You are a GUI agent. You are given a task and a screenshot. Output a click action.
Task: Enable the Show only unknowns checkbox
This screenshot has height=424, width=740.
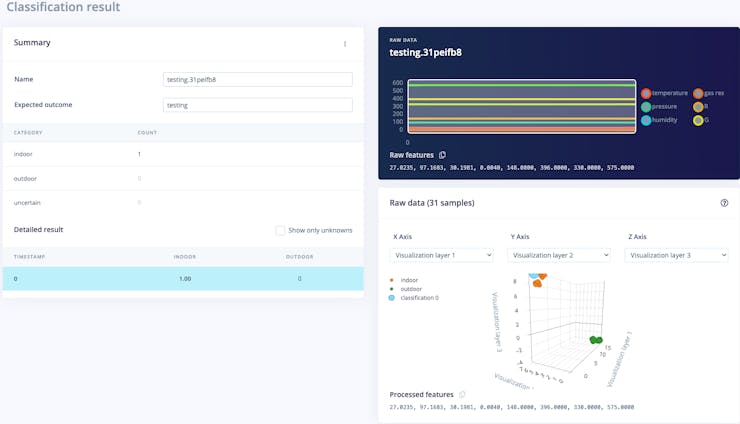[x=280, y=230]
